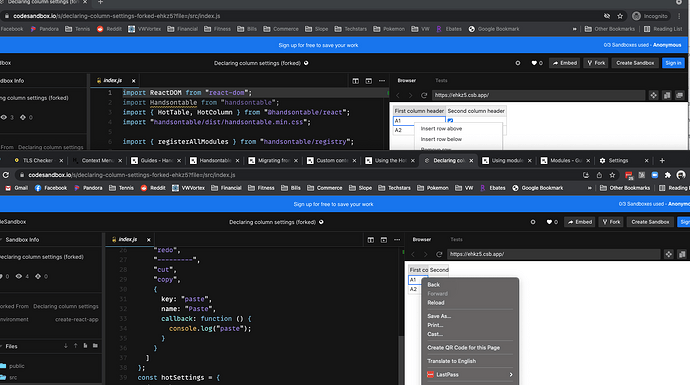Click the Zoom extension icon in Chrome toolbar

pos(655,175)
